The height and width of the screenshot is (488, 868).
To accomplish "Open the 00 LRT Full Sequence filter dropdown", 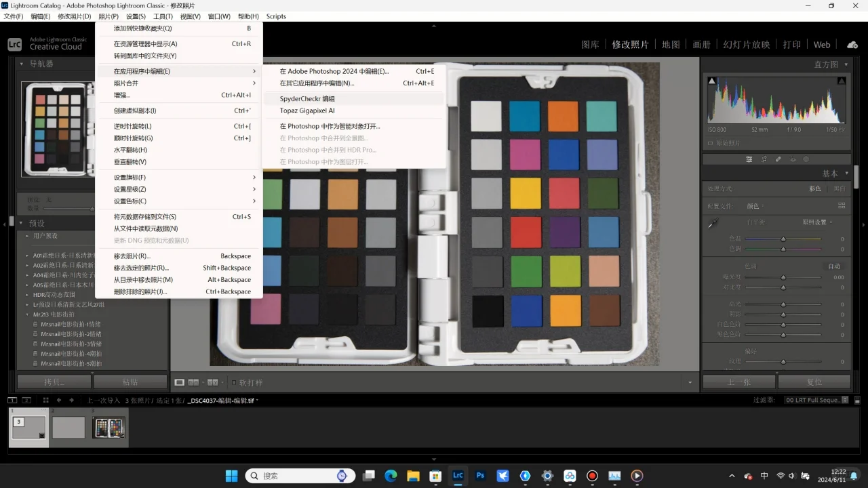I will coord(816,400).
